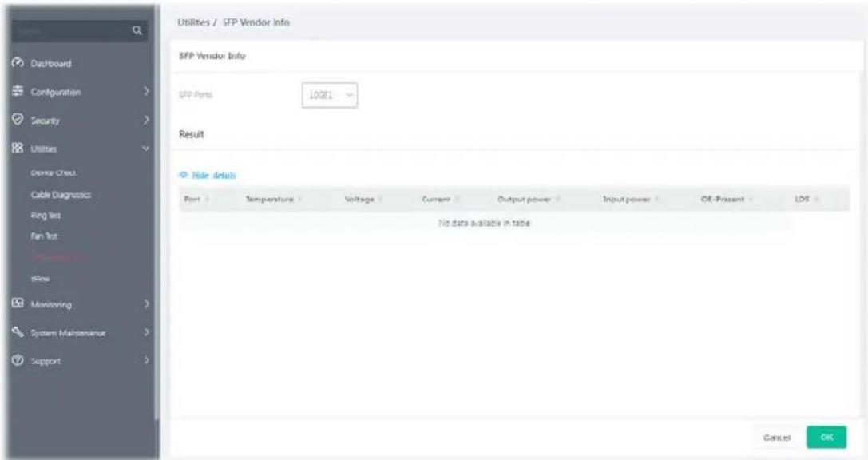
Task: Click SFP Vendor Info breadcrumb text
Action: point(256,22)
